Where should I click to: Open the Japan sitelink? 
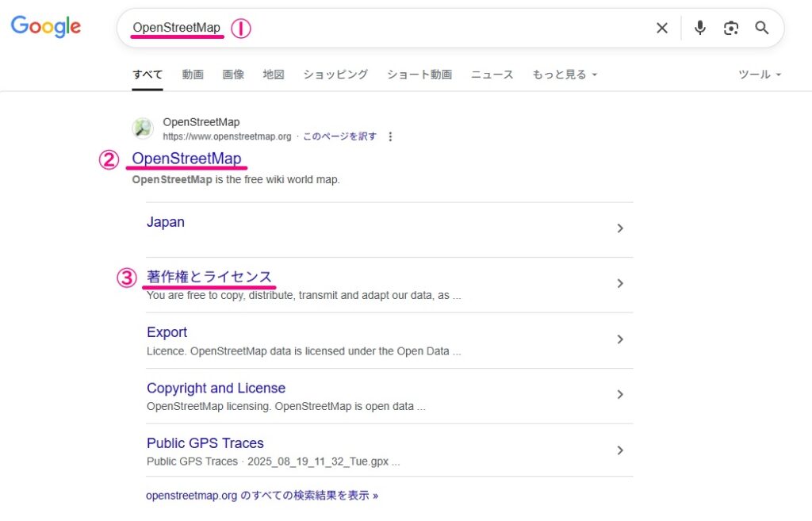click(166, 222)
